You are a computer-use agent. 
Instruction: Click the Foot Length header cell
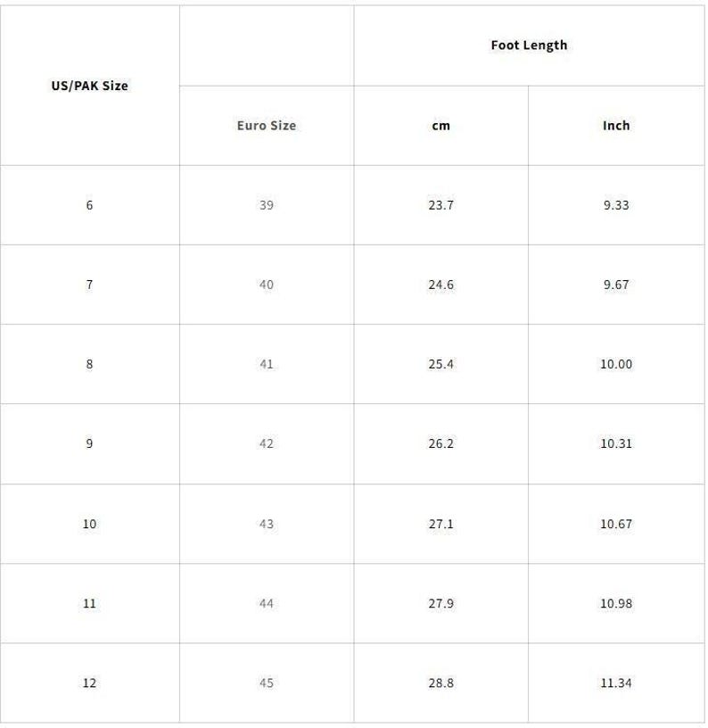click(x=529, y=45)
